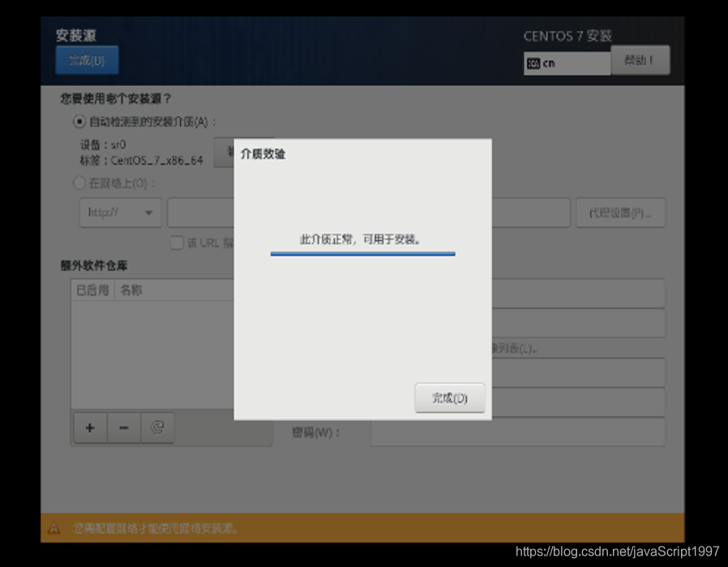Click the warning triangle icon in the orange bar
The width and height of the screenshot is (728, 567).
(54, 528)
